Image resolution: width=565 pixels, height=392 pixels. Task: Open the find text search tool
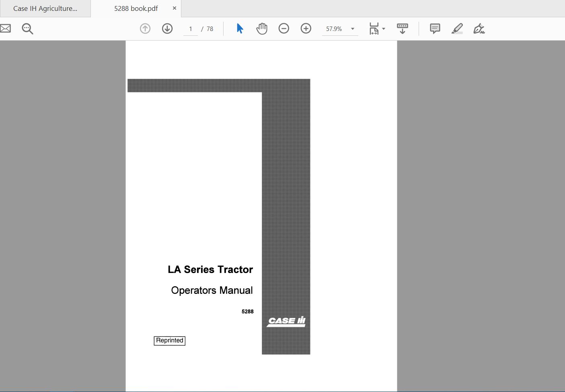tap(27, 29)
